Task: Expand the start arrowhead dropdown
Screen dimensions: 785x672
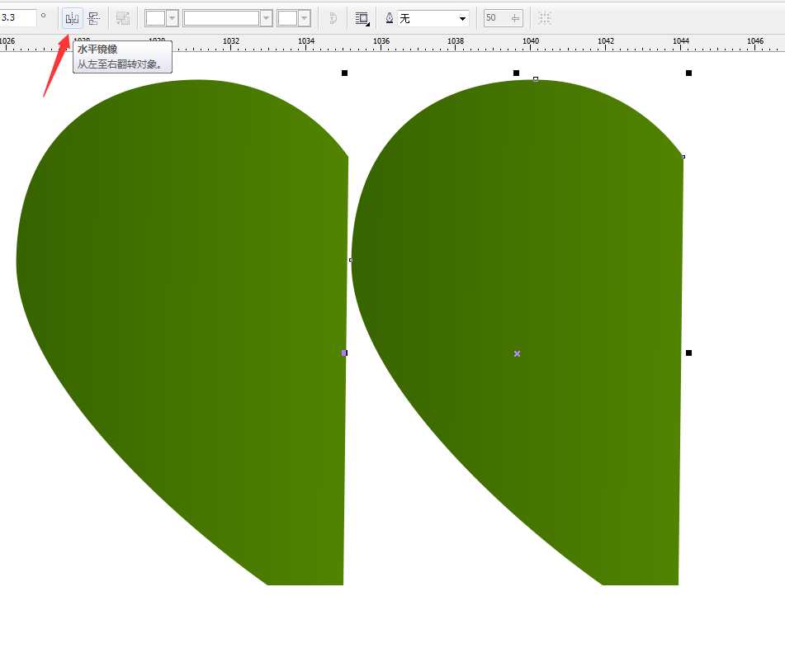Action: (x=173, y=18)
